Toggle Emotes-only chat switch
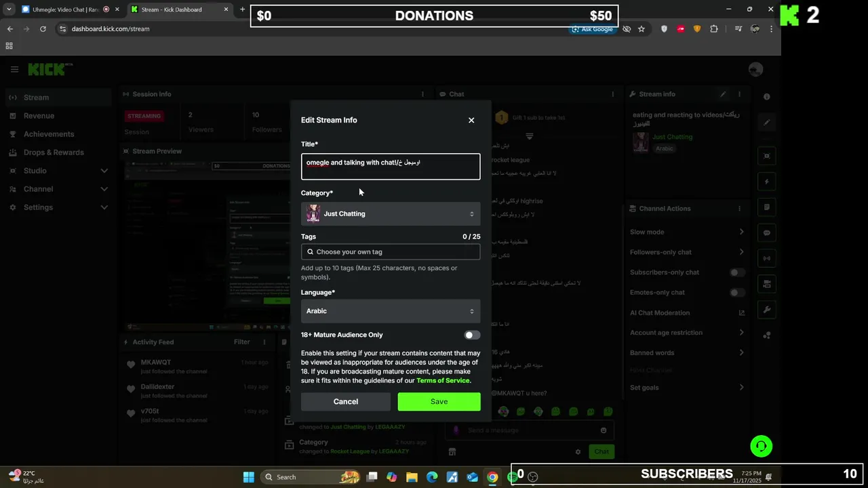The image size is (868, 488). coord(736,293)
